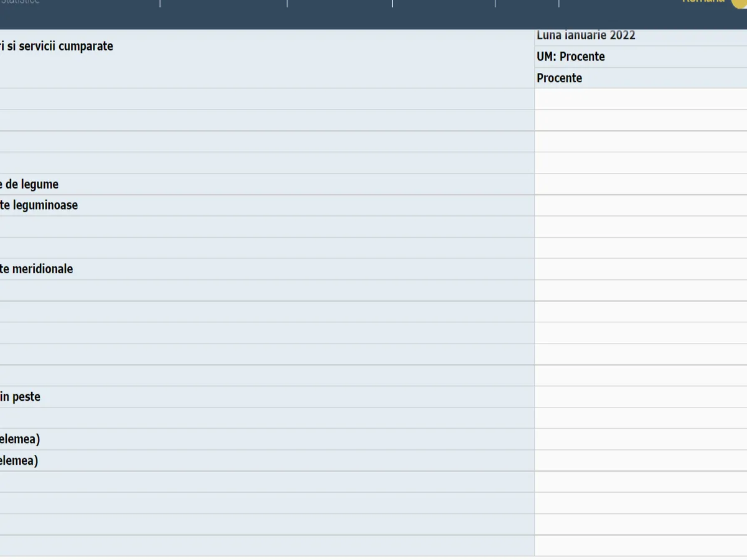The width and height of the screenshot is (747, 560).
Task: Click the yellow circle icon in top-right corner
Action: pyautogui.click(x=740, y=2)
